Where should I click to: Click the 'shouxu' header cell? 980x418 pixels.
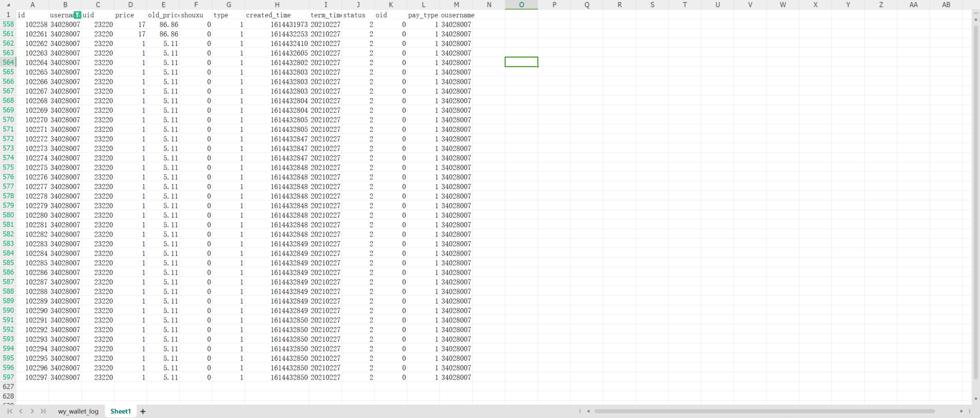[196, 15]
